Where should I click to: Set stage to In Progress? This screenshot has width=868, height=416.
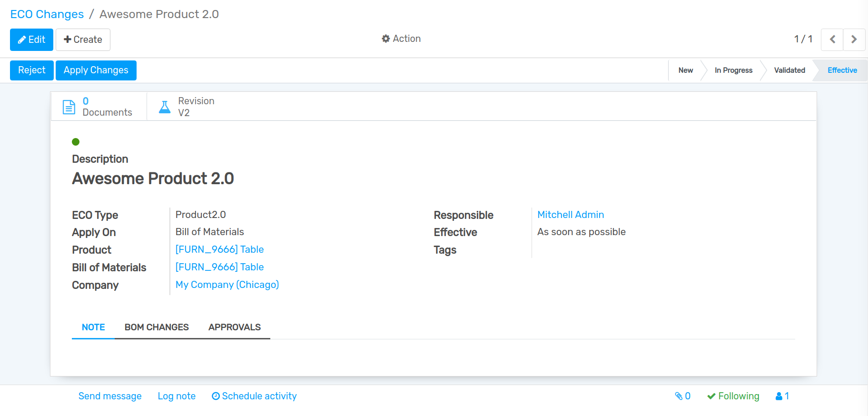point(733,70)
